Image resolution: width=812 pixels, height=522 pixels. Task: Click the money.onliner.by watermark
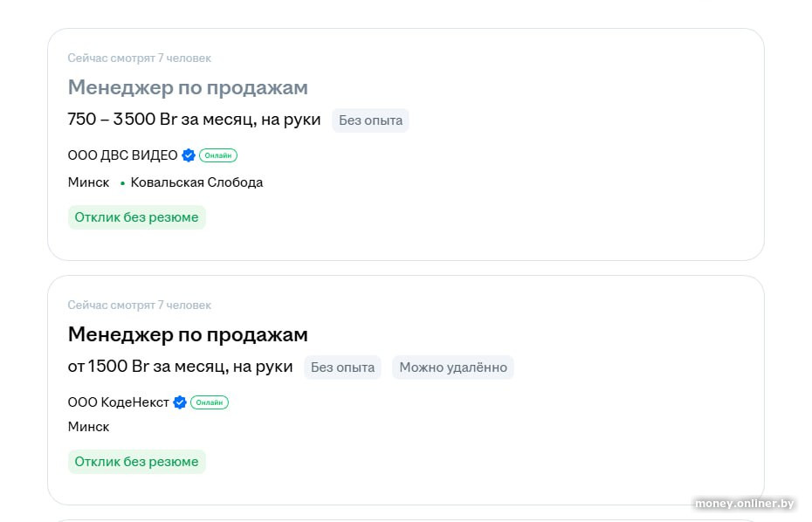point(745,504)
